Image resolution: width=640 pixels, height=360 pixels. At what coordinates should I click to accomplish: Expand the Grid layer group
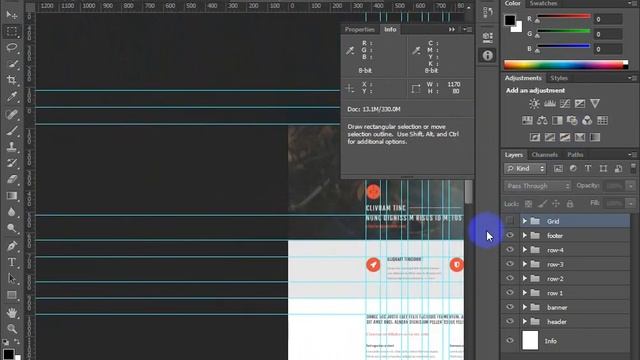pyautogui.click(x=525, y=221)
